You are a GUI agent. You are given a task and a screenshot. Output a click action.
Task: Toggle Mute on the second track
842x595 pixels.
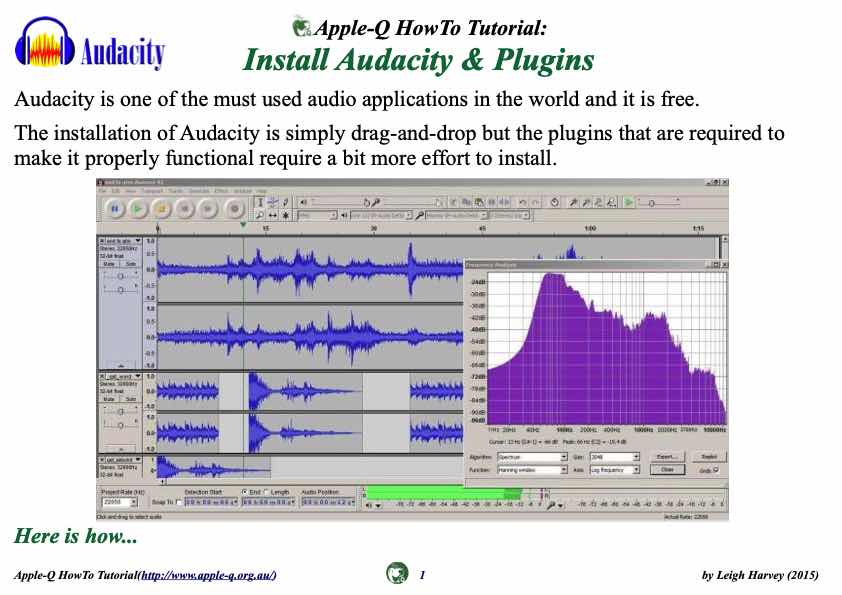(x=109, y=399)
